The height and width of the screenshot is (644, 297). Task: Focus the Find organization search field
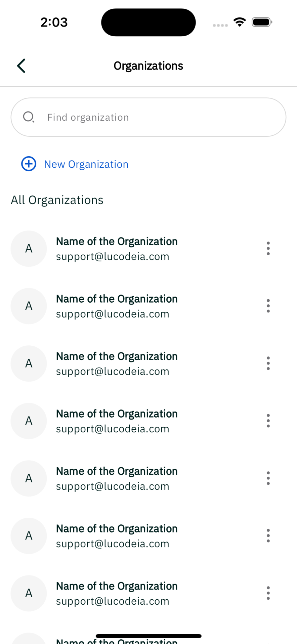coord(148,117)
